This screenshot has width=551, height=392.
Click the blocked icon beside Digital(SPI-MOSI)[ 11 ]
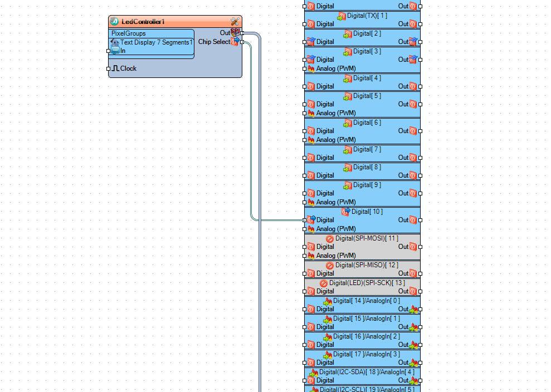[330, 239]
